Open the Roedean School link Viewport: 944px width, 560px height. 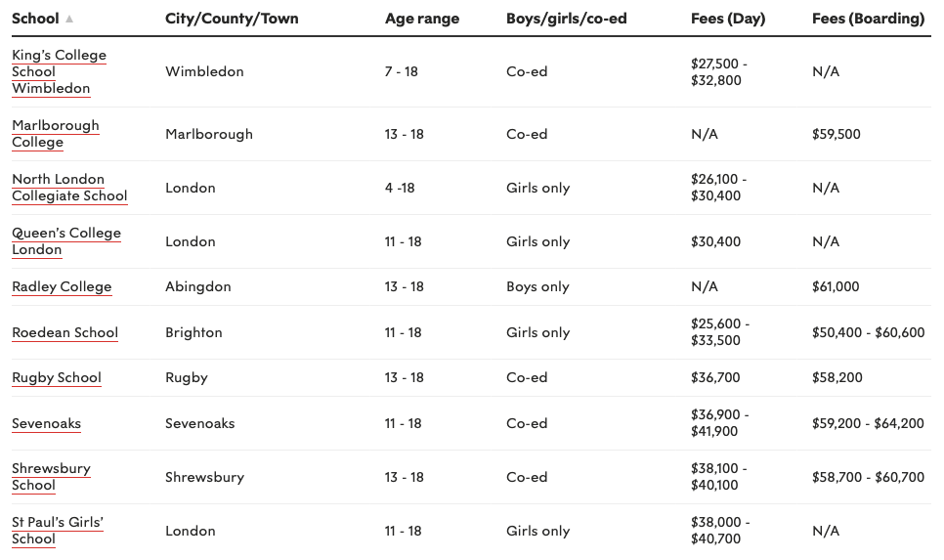(x=65, y=332)
